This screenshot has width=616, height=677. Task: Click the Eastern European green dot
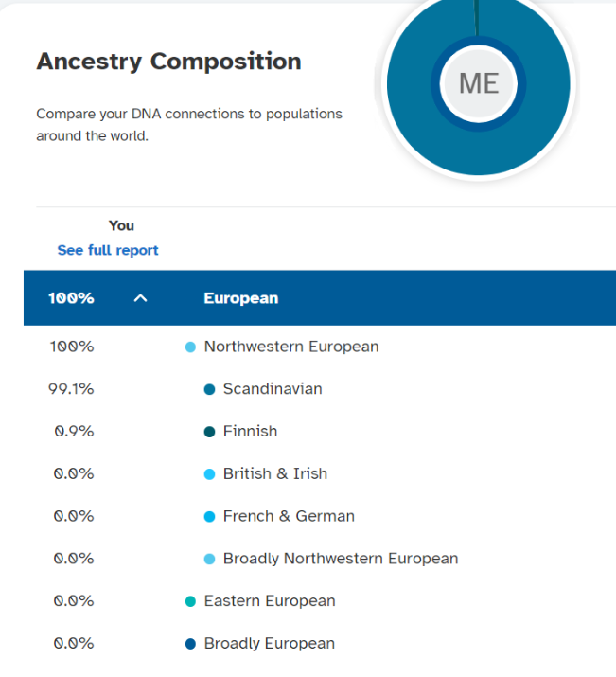(190, 601)
